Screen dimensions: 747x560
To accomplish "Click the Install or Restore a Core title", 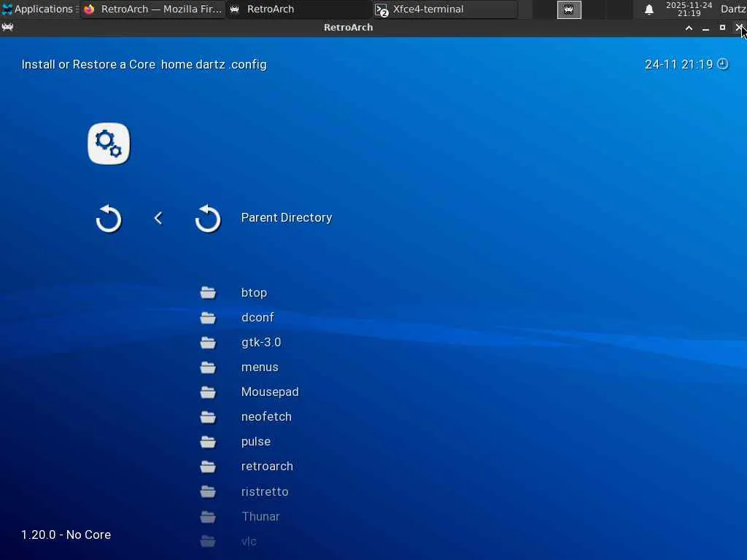I will click(x=88, y=64).
